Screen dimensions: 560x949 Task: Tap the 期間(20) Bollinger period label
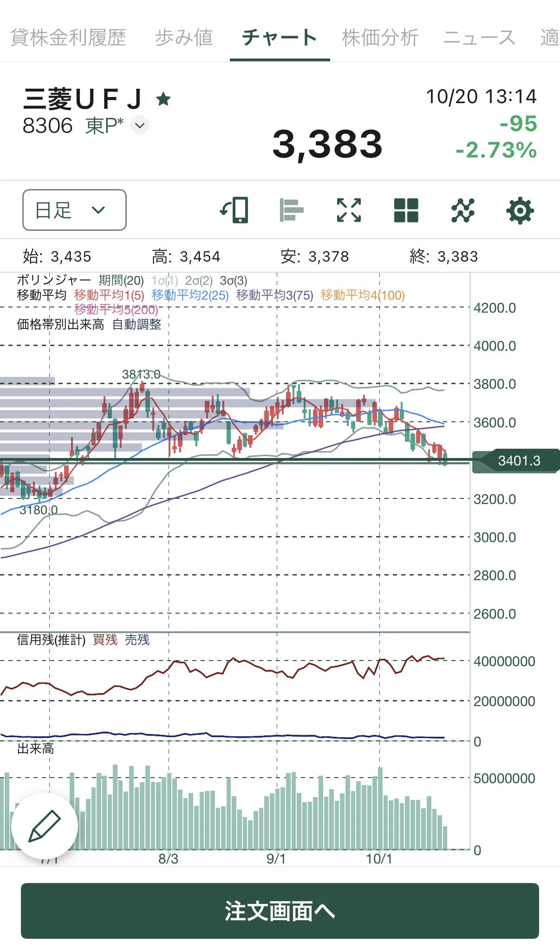pos(121,281)
